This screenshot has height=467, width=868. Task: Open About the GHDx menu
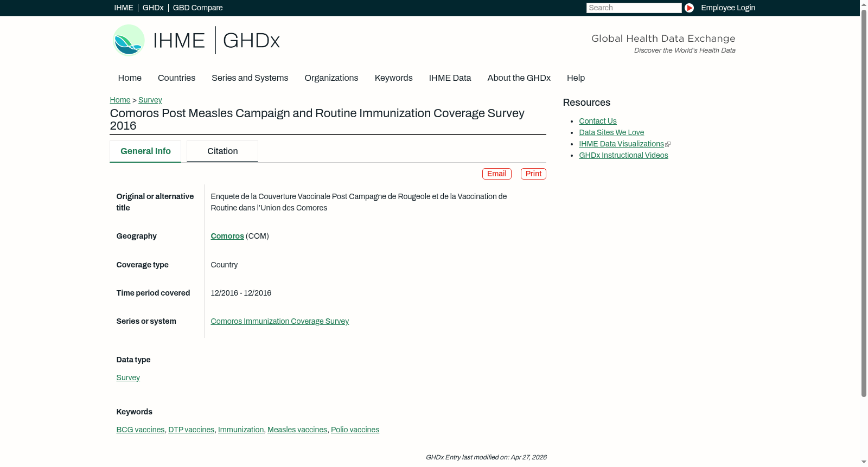click(x=519, y=78)
